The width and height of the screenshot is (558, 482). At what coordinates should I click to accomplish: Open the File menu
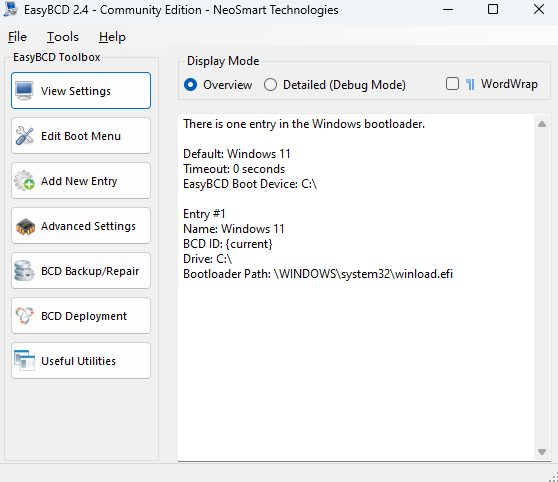click(17, 37)
